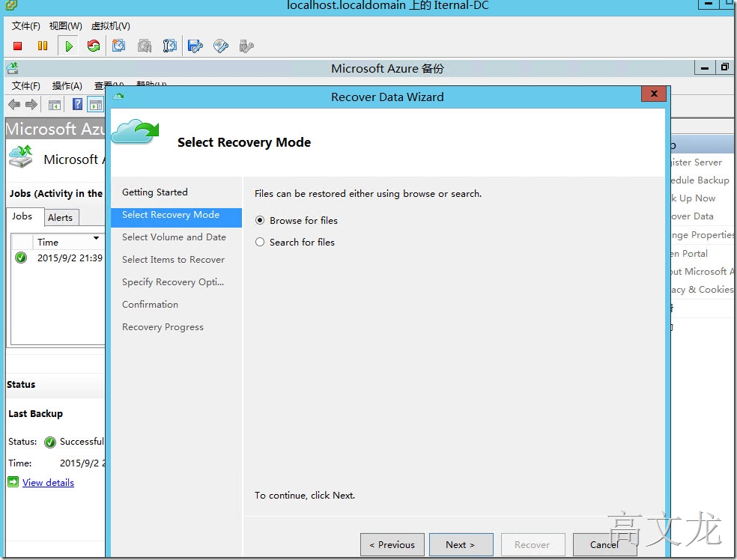The height and width of the screenshot is (560, 737).
Task: Open the View details link
Action: tap(48, 482)
